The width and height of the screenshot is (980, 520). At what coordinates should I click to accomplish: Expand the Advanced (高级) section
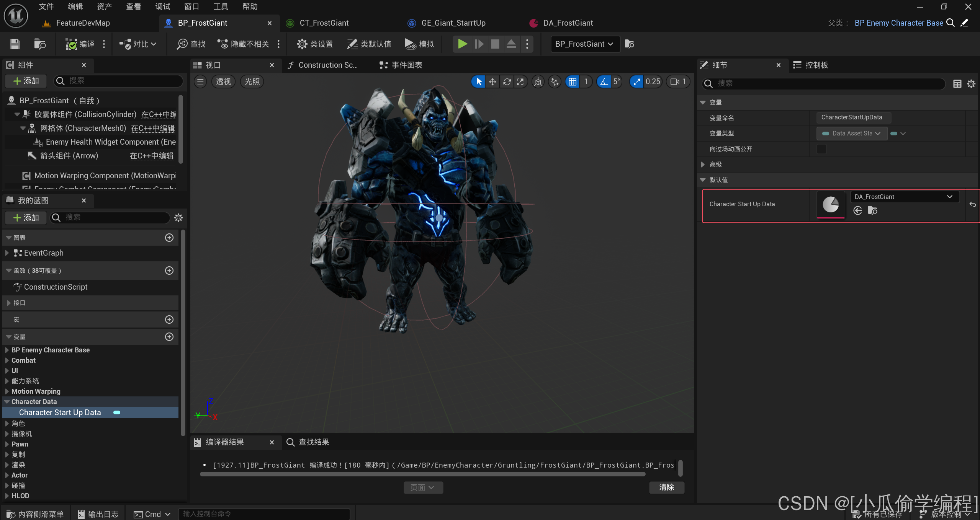(x=703, y=165)
